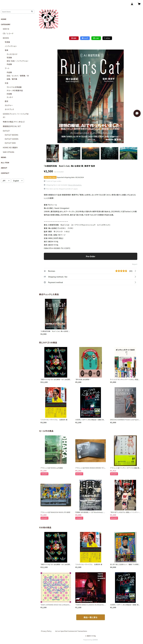The image size is (143, 644).
Task: Click the tent-shaped shop icon in header
Action: pos(132,4)
